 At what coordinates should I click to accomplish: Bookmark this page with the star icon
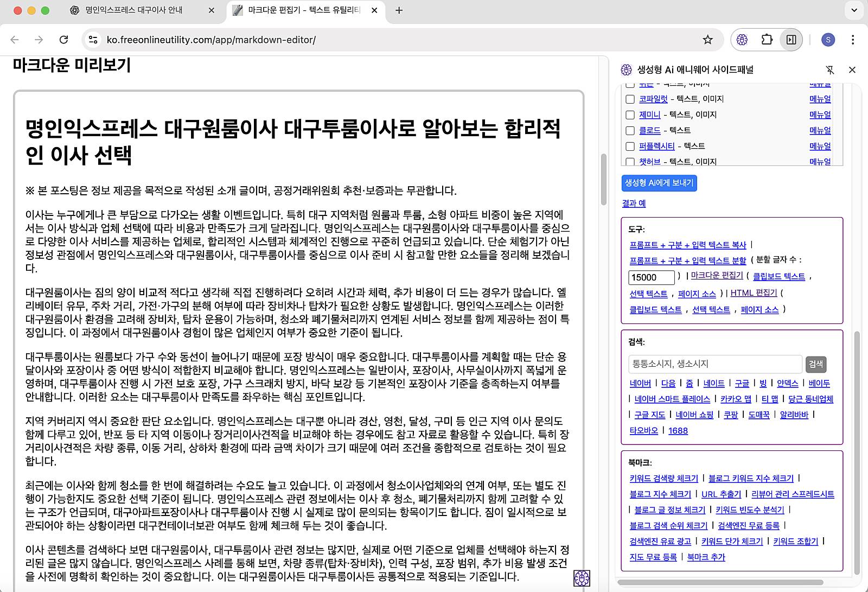(707, 40)
